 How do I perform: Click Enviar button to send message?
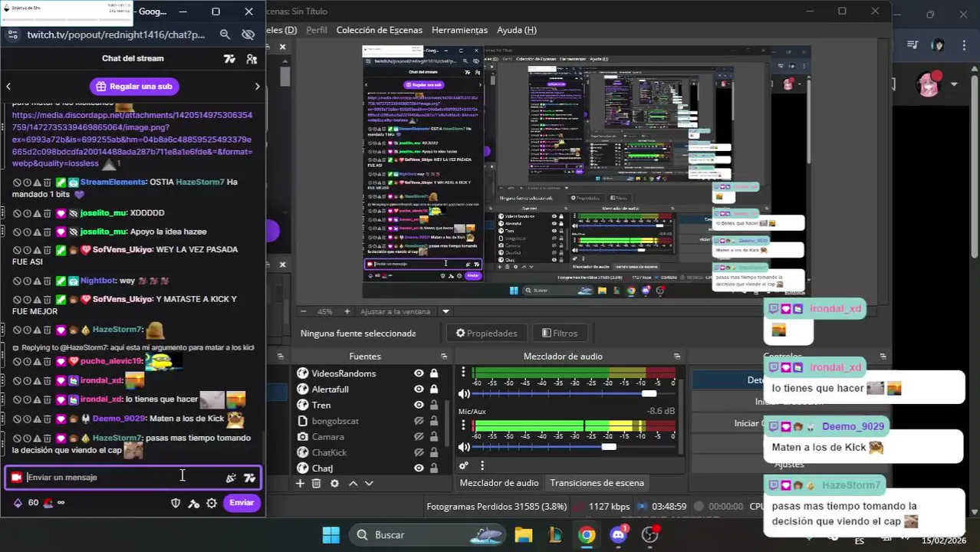click(x=242, y=503)
